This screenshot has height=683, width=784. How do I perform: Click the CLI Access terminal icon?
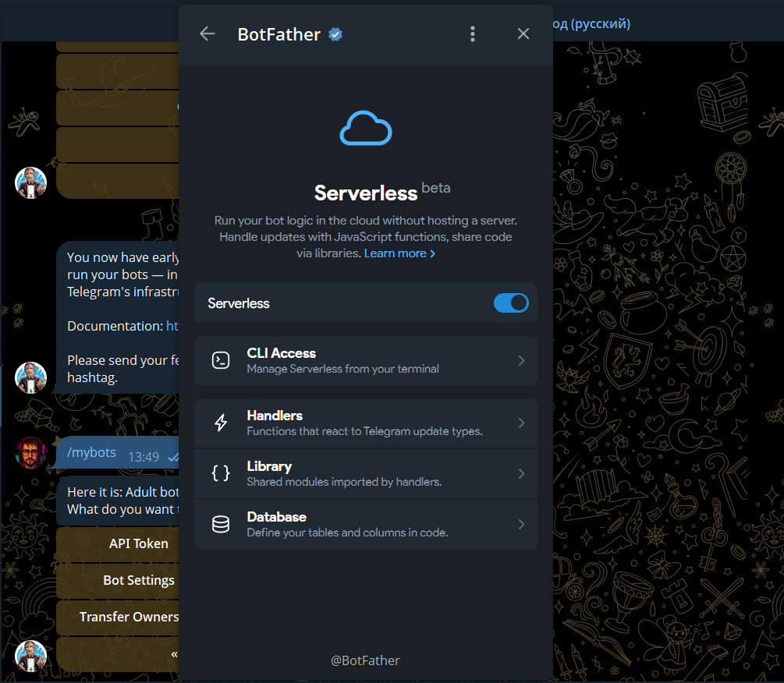click(221, 360)
